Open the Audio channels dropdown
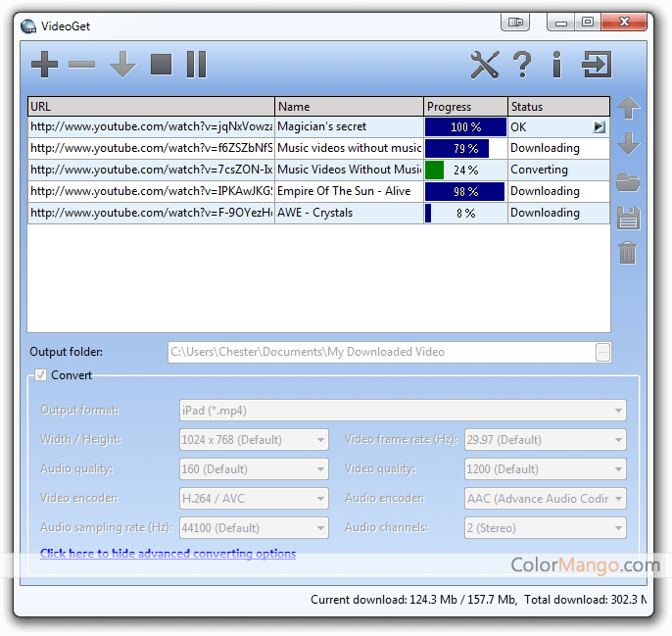The height and width of the screenshot is (636, 672). (545, 528)
